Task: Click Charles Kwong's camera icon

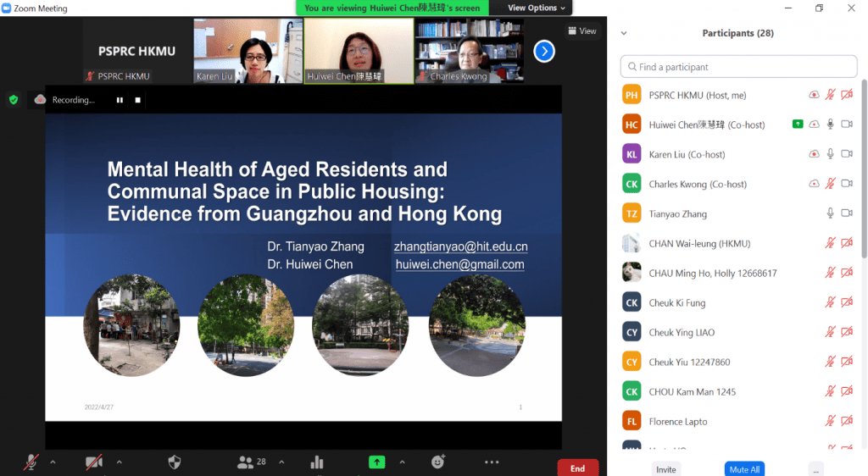Action: point(847,184)
